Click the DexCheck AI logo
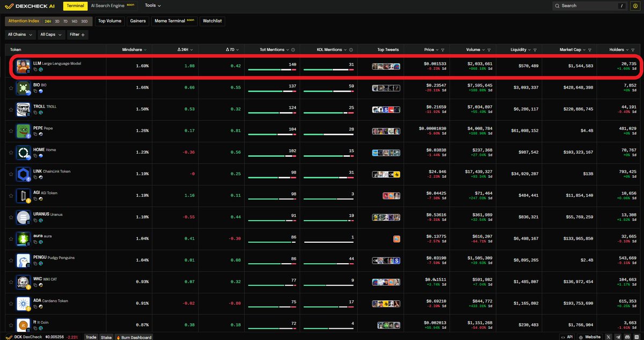The image size is (644, 340). (31, 6)
